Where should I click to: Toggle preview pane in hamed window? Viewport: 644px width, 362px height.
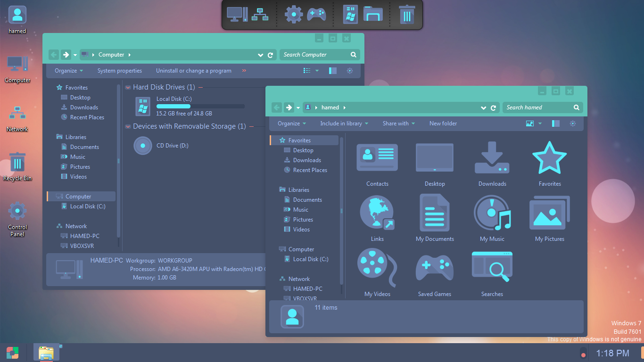pos(556,123)
